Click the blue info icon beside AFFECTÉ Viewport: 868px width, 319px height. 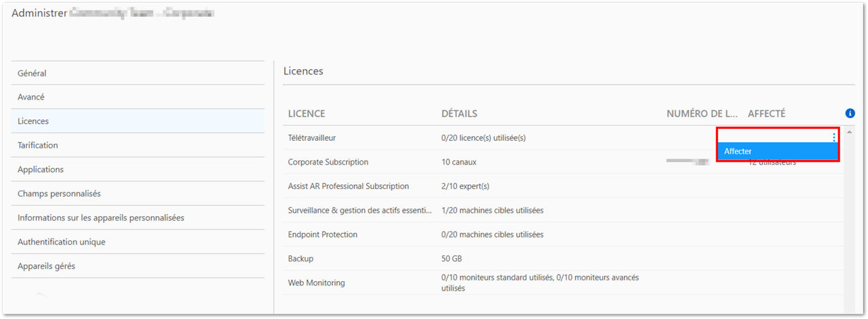(x=850, y=113)
